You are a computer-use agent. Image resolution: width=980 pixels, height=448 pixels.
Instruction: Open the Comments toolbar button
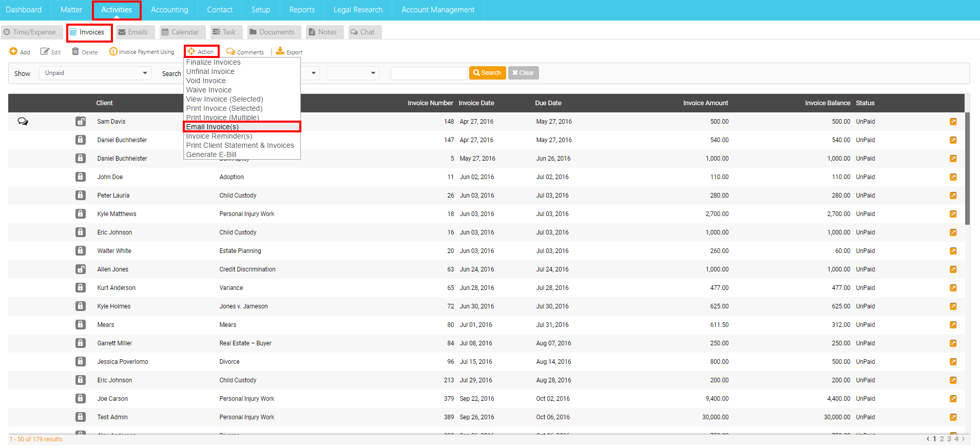pos(245,52)
